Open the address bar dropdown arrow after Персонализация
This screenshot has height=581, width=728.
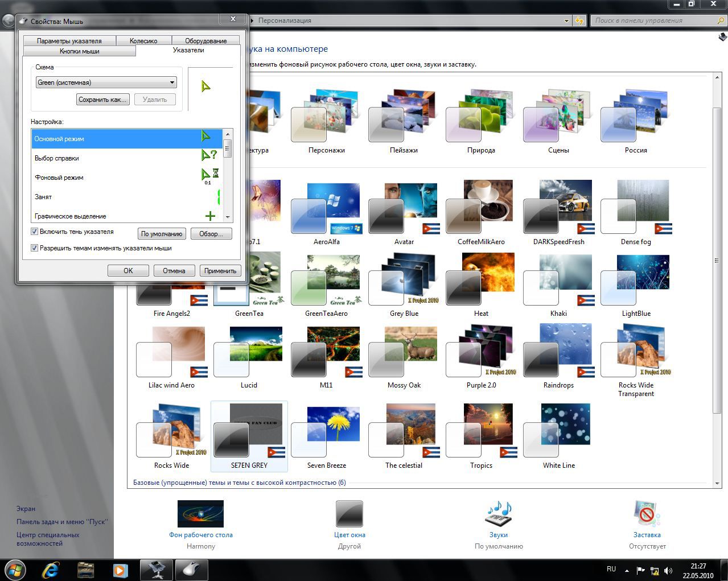point(566,21)
